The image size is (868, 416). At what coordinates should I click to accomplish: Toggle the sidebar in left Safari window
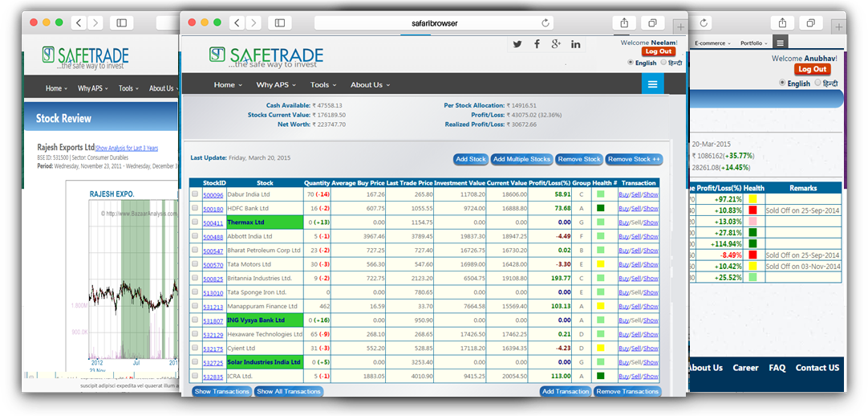pyautogui.click(x=122, y=22)
